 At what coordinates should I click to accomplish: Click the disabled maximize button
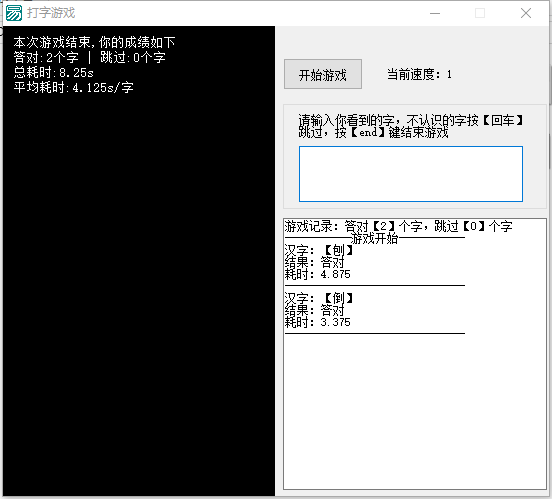(x=480, y=13)
